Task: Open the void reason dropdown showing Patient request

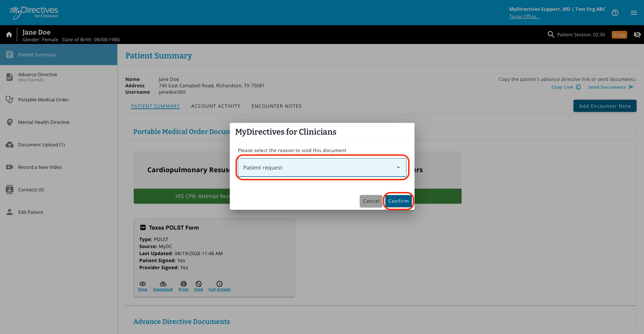Action: pyautogui.click(x=322, y=168)
